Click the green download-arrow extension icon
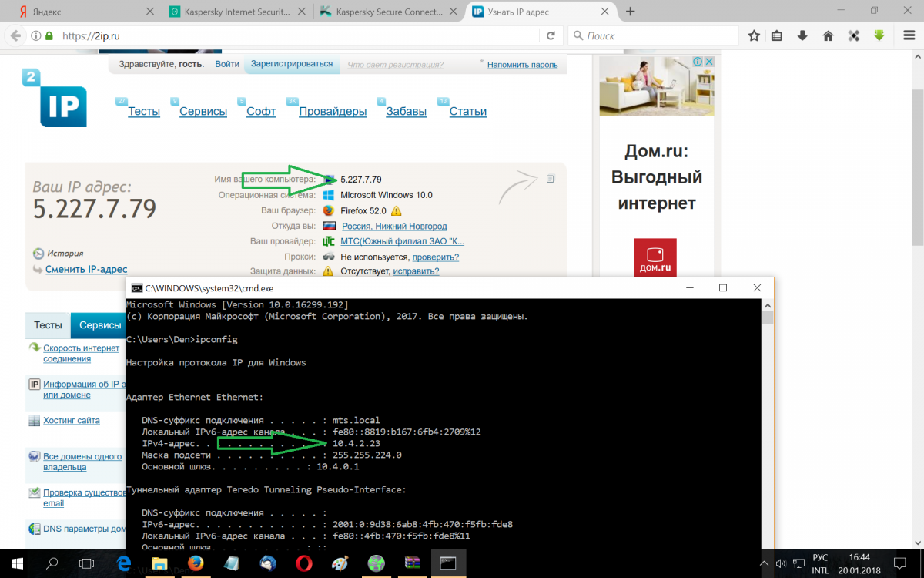 point(879,35)
